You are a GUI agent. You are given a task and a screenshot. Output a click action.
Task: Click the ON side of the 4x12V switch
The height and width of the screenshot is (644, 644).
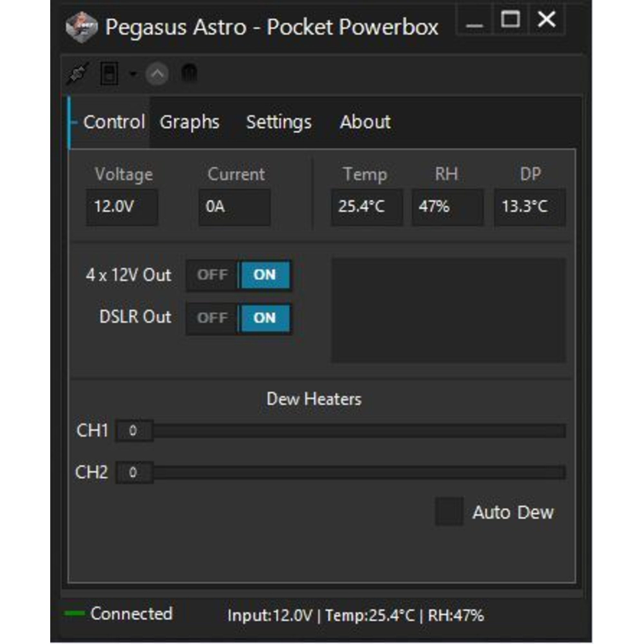(265, 275)
